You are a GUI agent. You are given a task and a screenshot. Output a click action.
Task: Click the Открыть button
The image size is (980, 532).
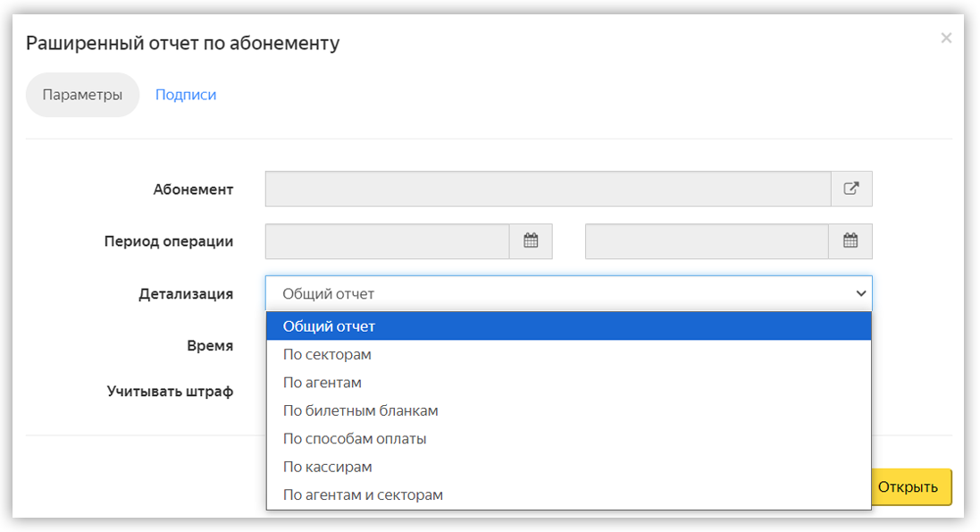(910, 487)
